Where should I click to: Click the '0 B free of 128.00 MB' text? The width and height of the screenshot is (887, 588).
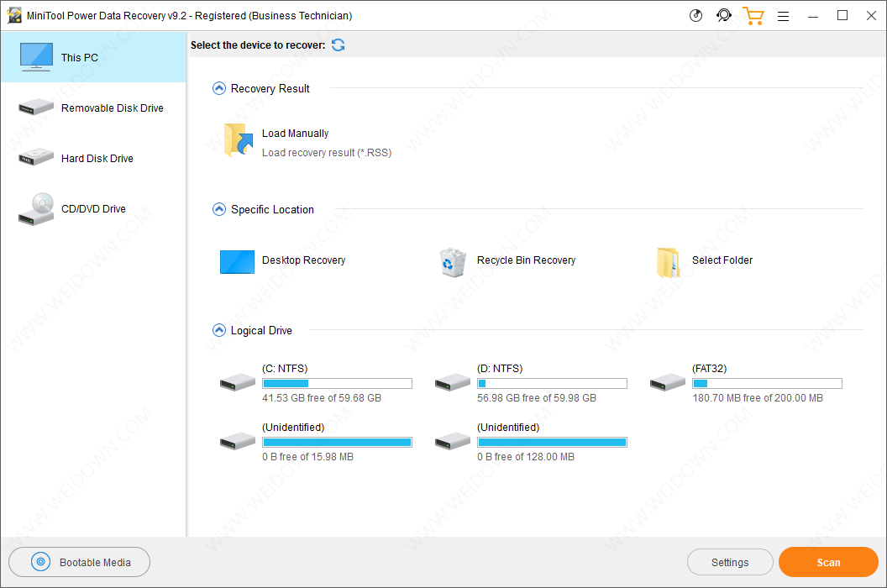coord(526,457)
